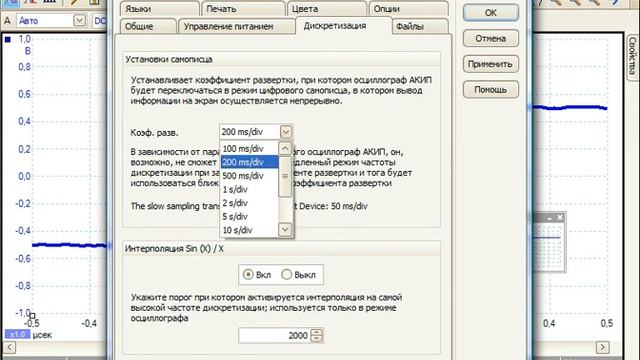
Task: Close the small overview window behind the dialog
Action: pyautogui.click(x=560, y=218)
